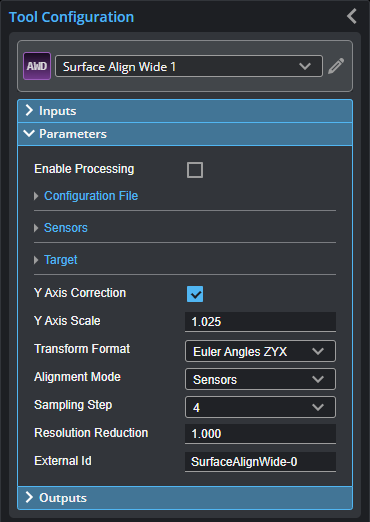The image size is (370, 522).
Task: Click the purple AWD tool icon
Action: pos(37,66)
